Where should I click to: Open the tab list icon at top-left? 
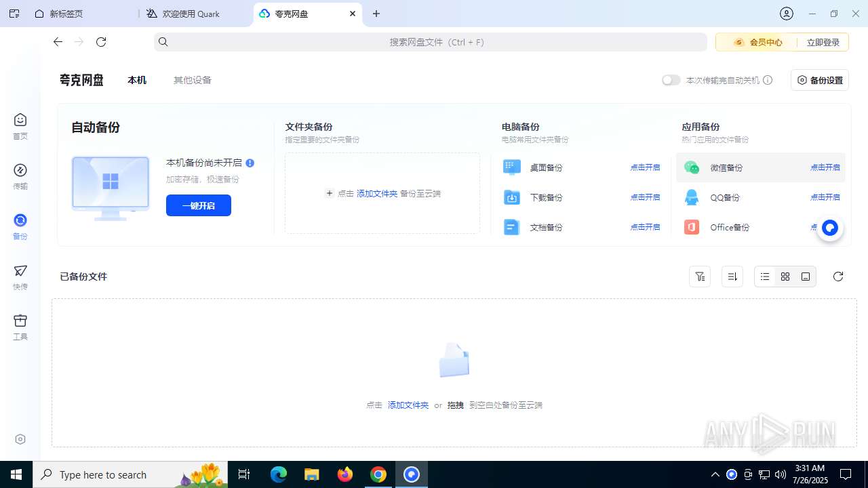(14, 14)
